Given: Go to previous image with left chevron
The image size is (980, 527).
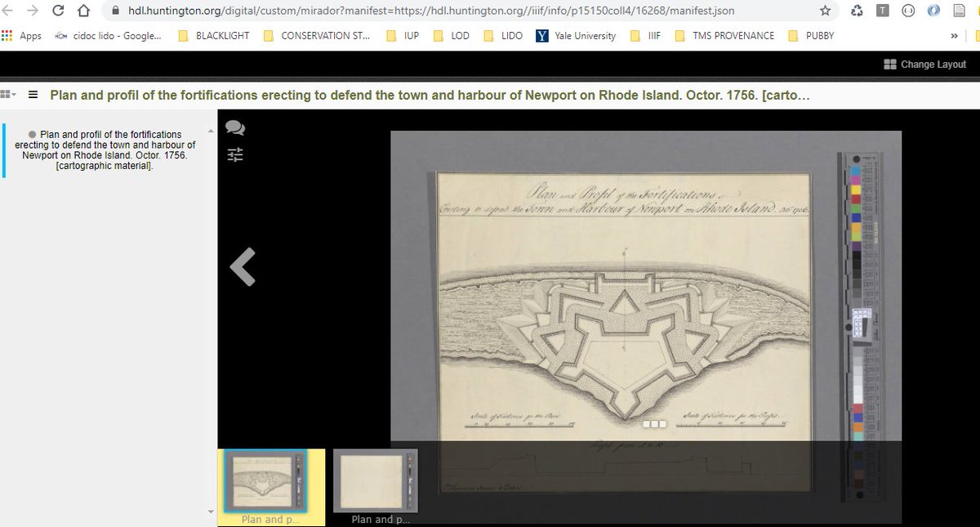Looking at the screenshot, I should point(243,266).
